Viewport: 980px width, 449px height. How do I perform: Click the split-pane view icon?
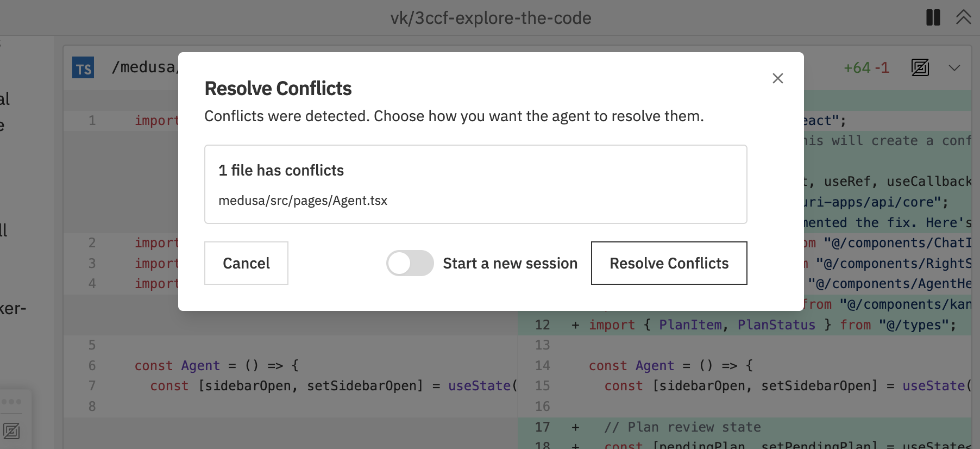pos(933,17)
